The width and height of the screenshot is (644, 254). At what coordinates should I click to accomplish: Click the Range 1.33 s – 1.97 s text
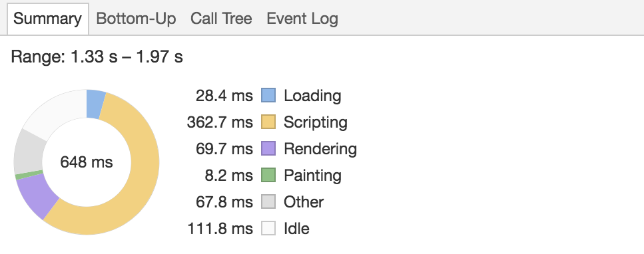pyautogui.click(x=97, y=57)
